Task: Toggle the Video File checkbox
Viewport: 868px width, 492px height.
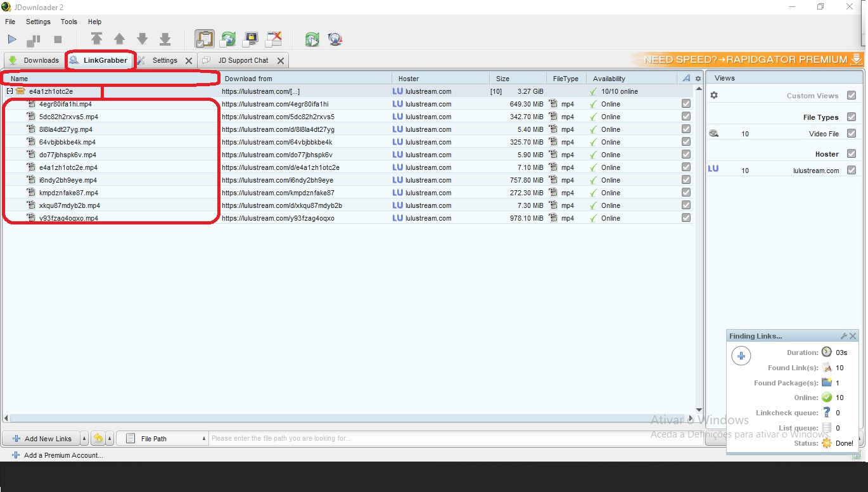Action: click(x=852, y=134)
